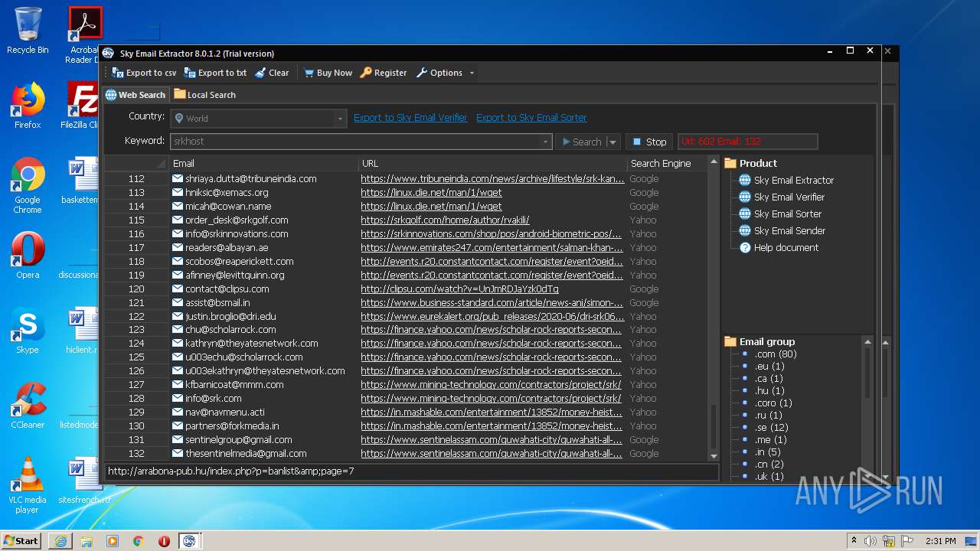The height and width of the screenshot is (551, 980).
Task: Click volume icon in system tray
Action: point(871,541)
